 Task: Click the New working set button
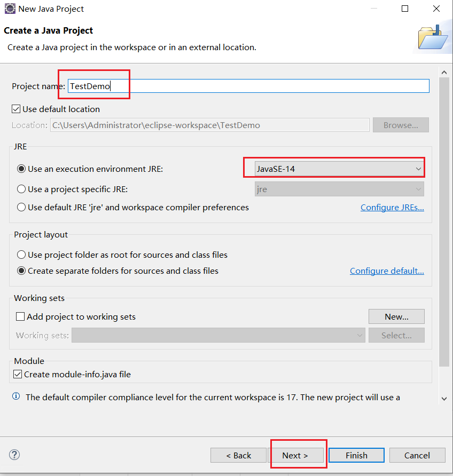(396, 316)
